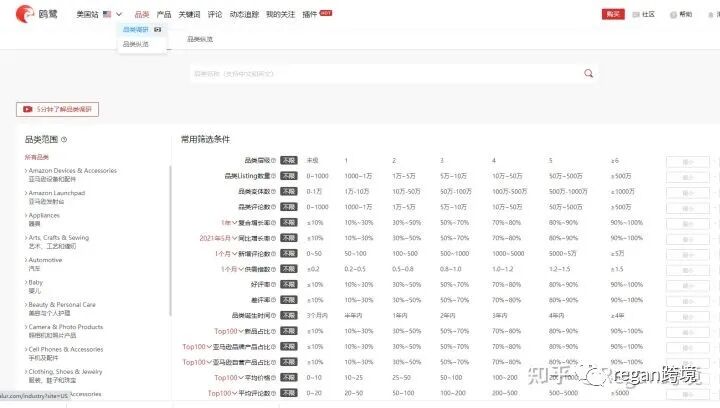Screen dimensions: 720x408
Task: Open the 1个月 dropdown before 新增评论数
Action: pyautogui.click(x=226, y=254)
